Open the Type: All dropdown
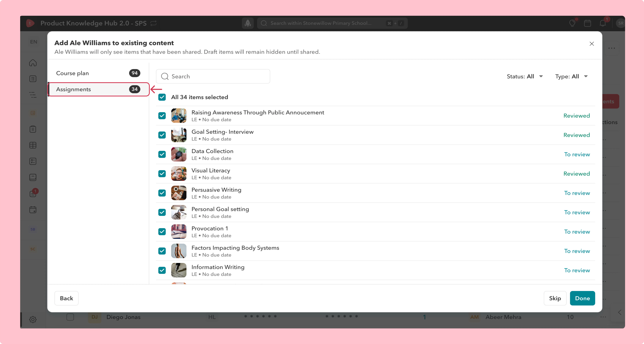The image size is (644, 344). point(571,76)
